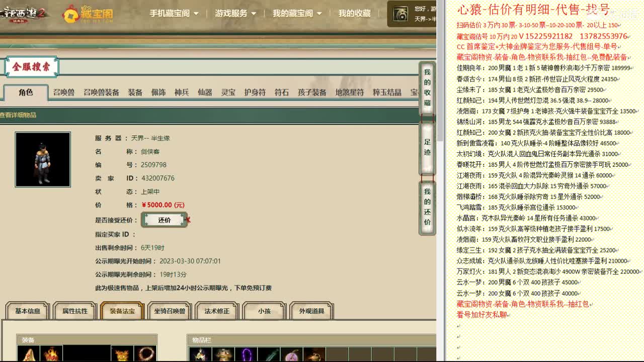Open the 仙器 category tab
The width and height of the screenshot is (644, 362).
(205, 93)
